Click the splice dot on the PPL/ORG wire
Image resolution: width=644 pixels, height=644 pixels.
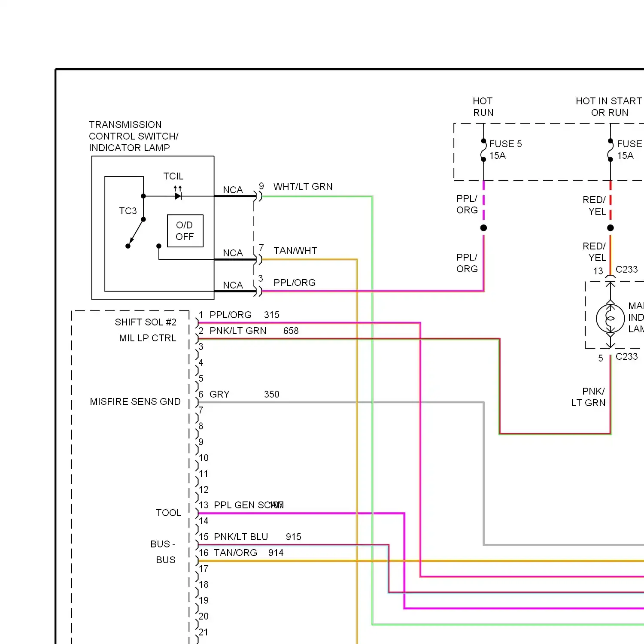(x=483, y=228)
